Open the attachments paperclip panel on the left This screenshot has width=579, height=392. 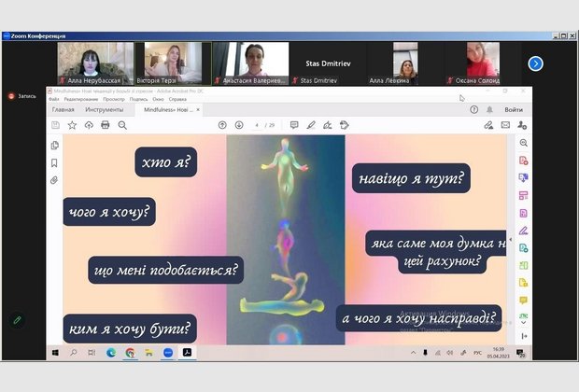[x=54, y=180]
